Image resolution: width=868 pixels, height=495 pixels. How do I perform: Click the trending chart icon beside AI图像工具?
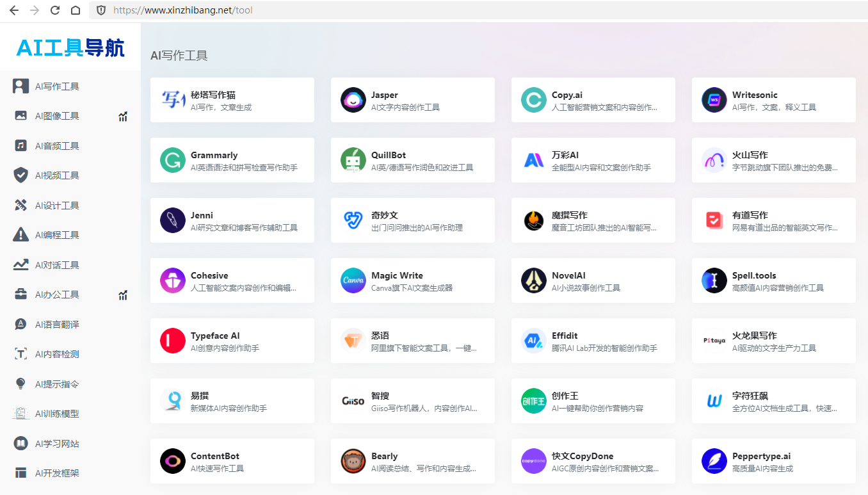(122, 115)
